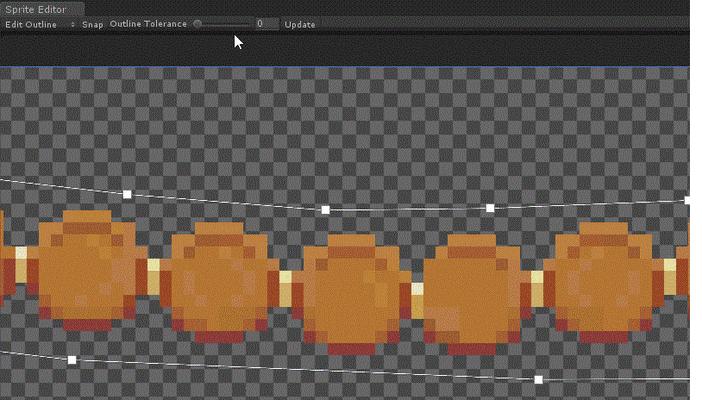Select upper outline point above the first coin
Screen dimensions: 702x400
tap(127, 194)
